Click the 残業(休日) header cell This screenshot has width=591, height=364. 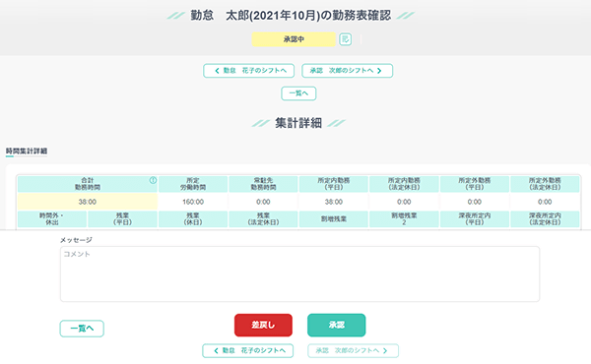(x=193, y=219)
